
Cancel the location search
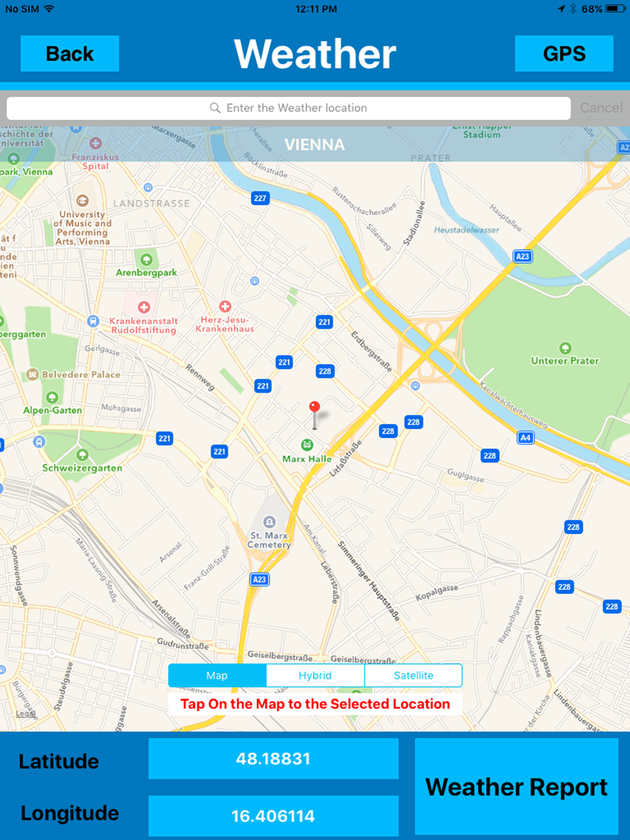(601, 108)
